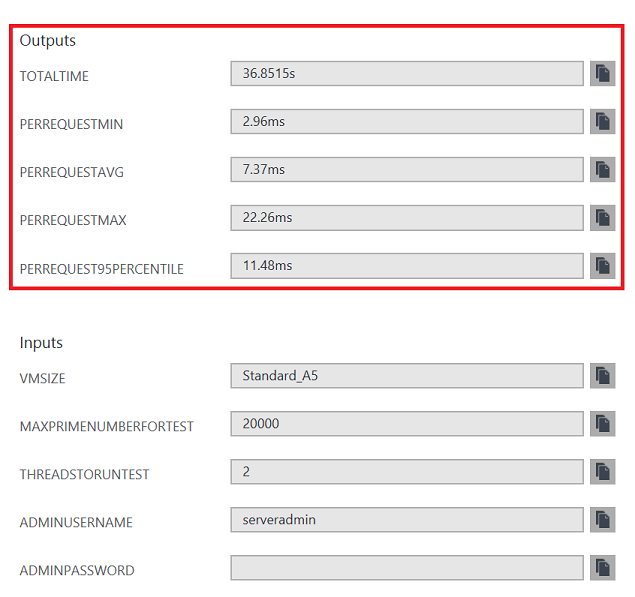Copy the TOTALTIME output value

click(602, 74)
